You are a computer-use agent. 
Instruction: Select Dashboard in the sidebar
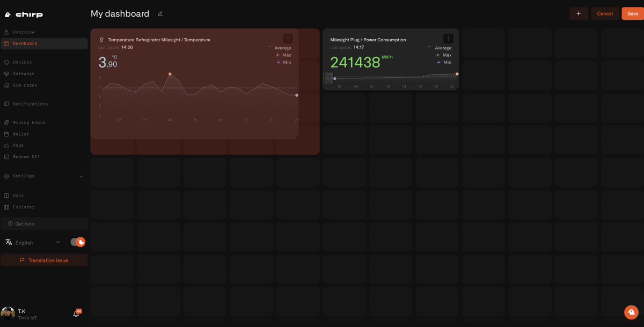[44, 43]
